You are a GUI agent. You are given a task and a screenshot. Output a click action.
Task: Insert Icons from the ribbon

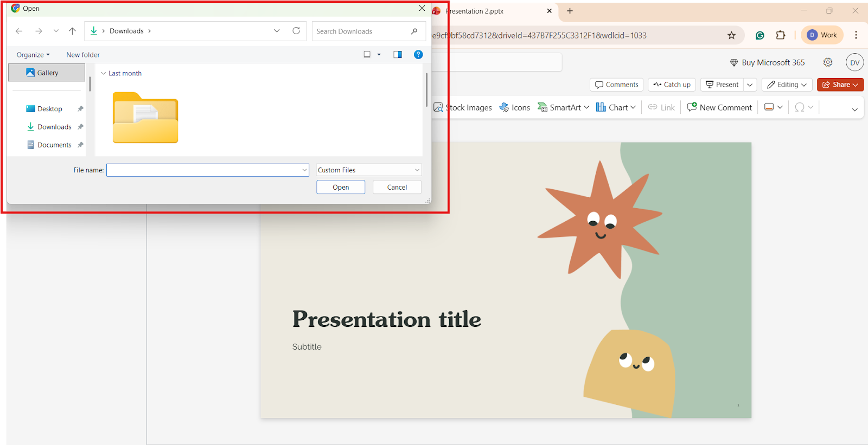tap(515, 107)
